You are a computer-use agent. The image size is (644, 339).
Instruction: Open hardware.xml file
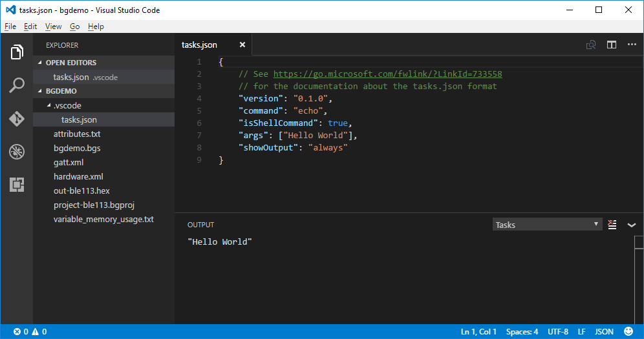tap(104, 177)
